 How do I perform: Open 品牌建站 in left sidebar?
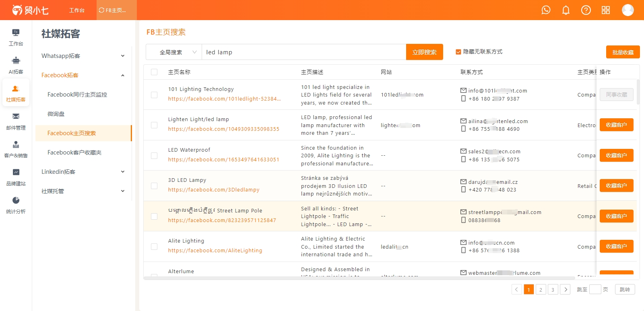click(x=16, y=177)
